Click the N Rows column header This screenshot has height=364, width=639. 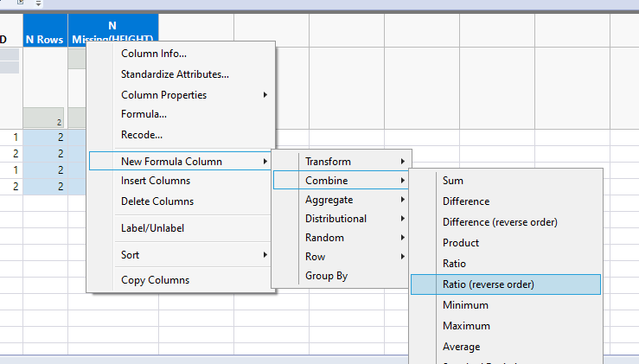tap(45, 40)
